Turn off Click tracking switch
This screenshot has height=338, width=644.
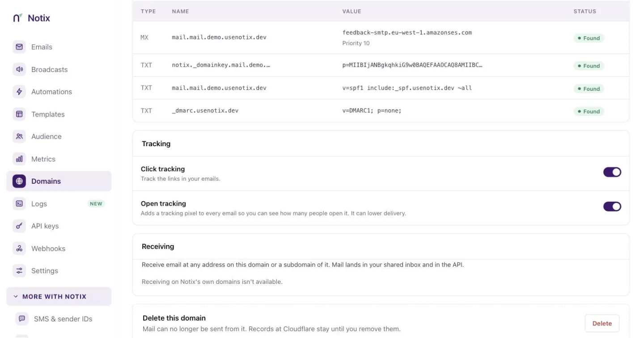pos(612,172)
